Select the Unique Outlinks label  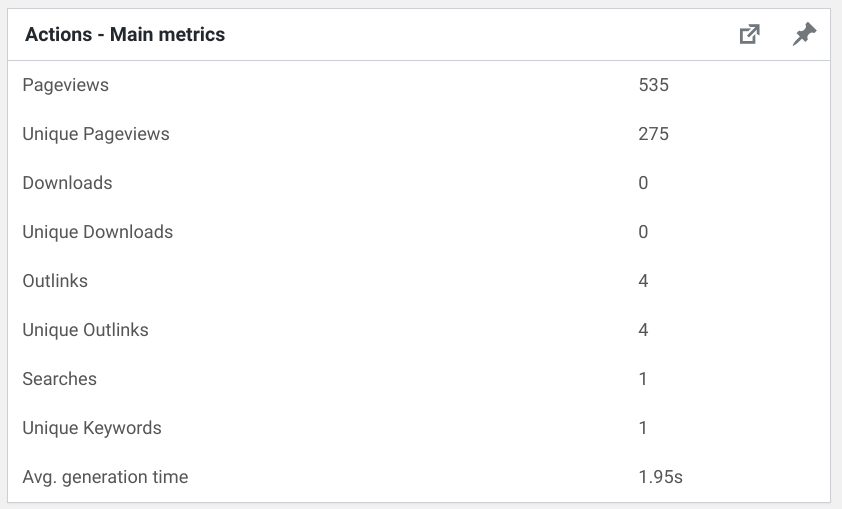pyautogui.click(x=85, y=330)
